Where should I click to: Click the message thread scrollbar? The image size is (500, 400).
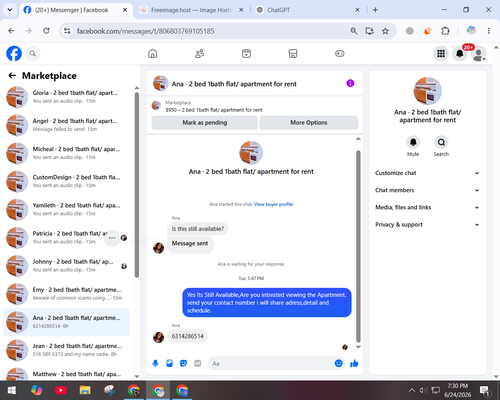click(x=358, y=247)
